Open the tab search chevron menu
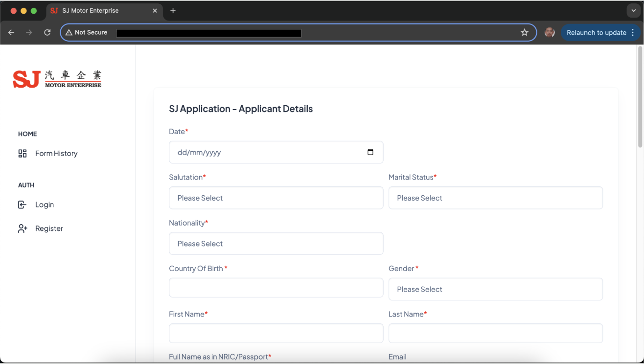The width and height of the screenshot is (644, 364). pyautogui.click(x=633, y=11)
